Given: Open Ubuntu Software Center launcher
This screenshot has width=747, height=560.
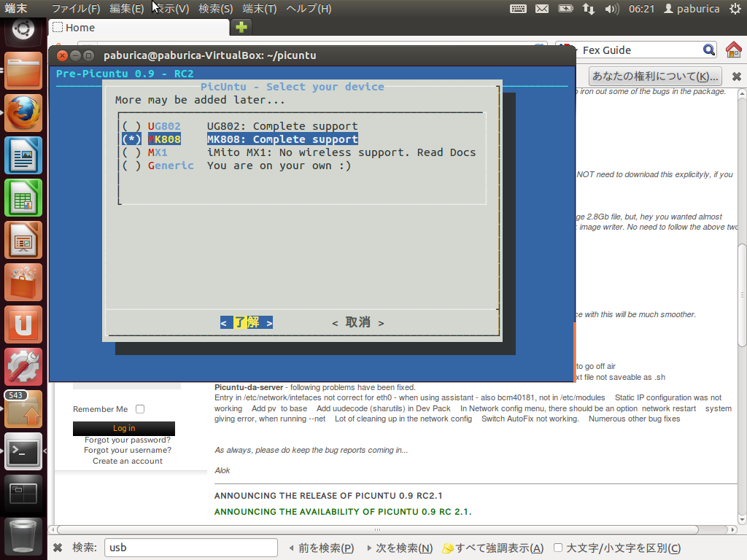Looking at the screenshot, I should [x=23, y=283].
